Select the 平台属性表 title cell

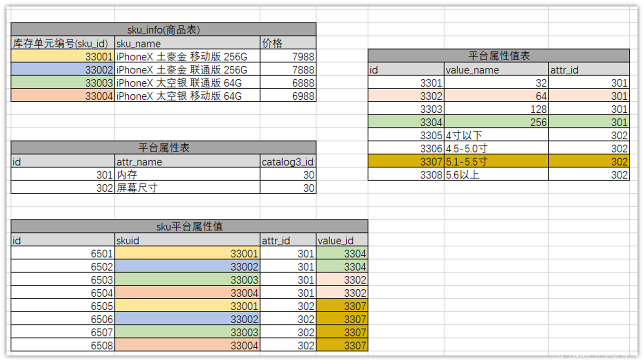pyautogui.click(x=164, y=148)
